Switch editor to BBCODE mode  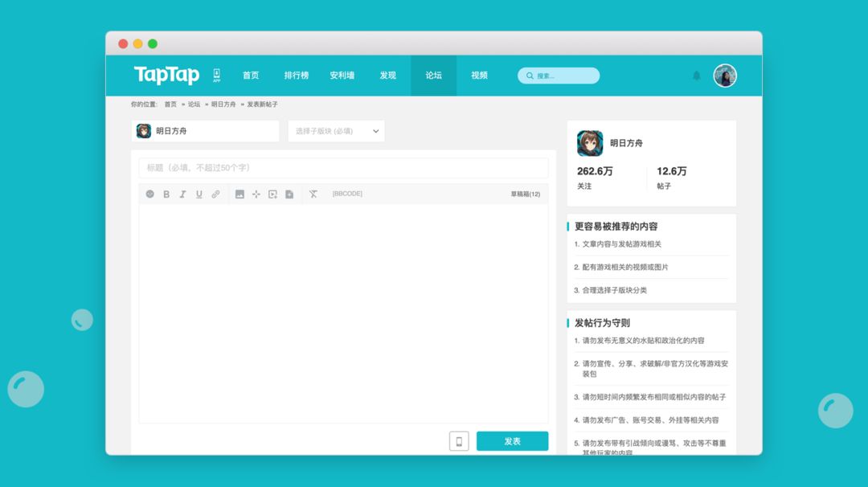(x=347, y=194)
